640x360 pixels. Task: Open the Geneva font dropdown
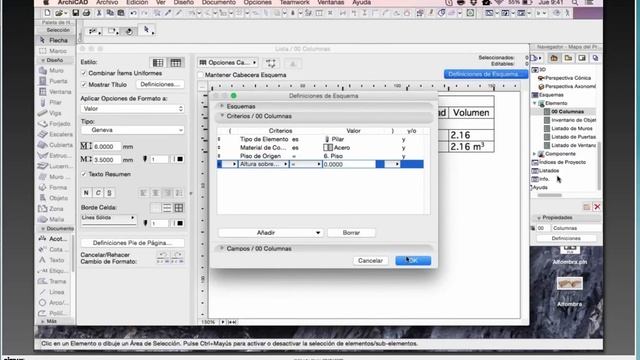[132, 130]
